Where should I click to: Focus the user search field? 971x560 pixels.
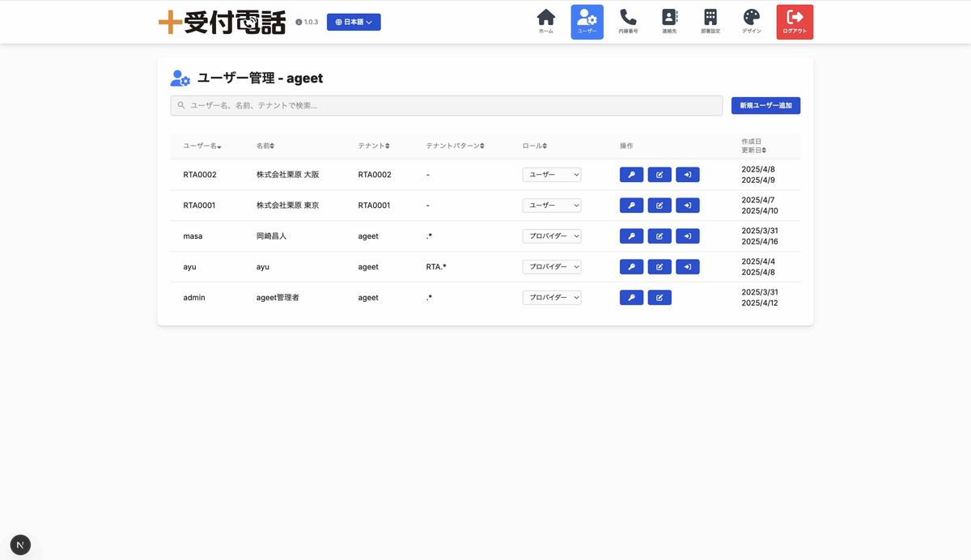coord(447,105)
